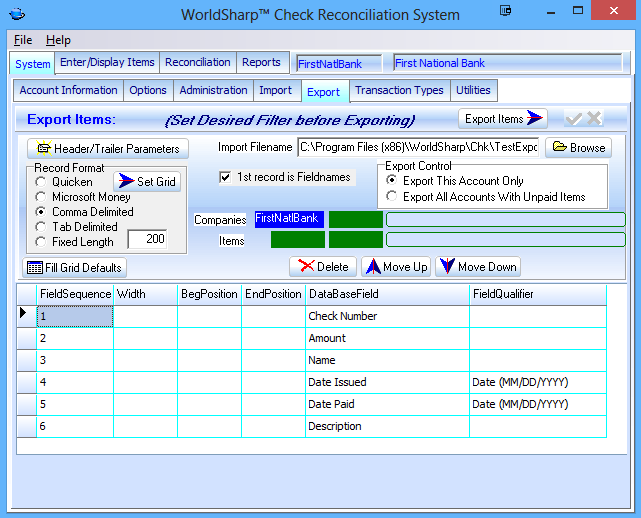Choose Tab Delimited record format
The image size is (641, 518).
[40, 227]
